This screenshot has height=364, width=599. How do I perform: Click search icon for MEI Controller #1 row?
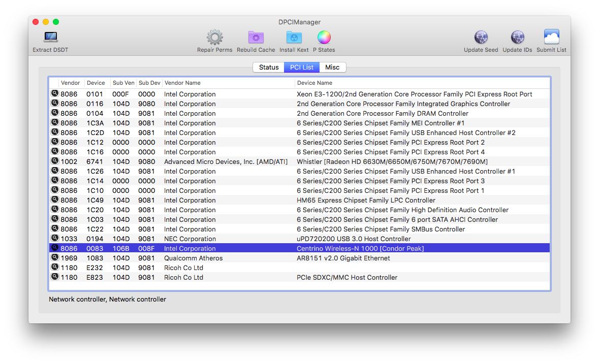click(55, 122)
